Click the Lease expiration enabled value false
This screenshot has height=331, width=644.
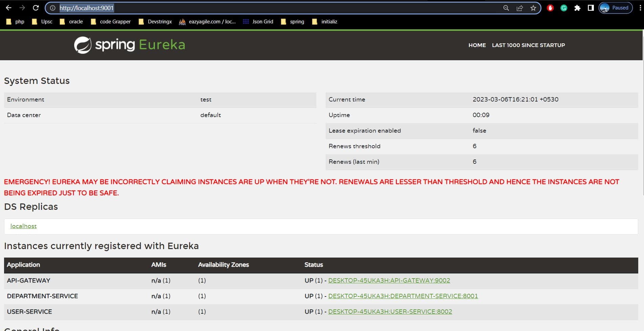[479, 131]
